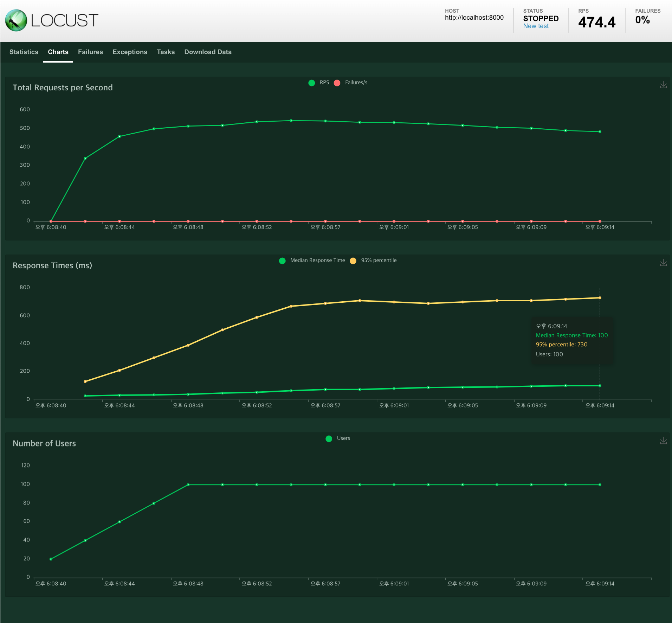Click the host URL http://localhost:8000
The image size is (672, 623).
coord(474,18)
